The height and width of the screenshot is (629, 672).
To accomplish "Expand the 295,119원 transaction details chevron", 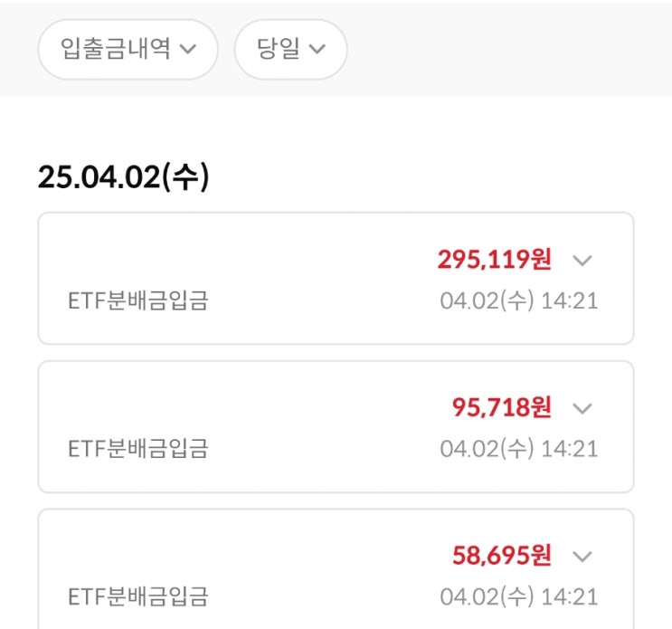I will pyautogui.click(x=582, y=260).
